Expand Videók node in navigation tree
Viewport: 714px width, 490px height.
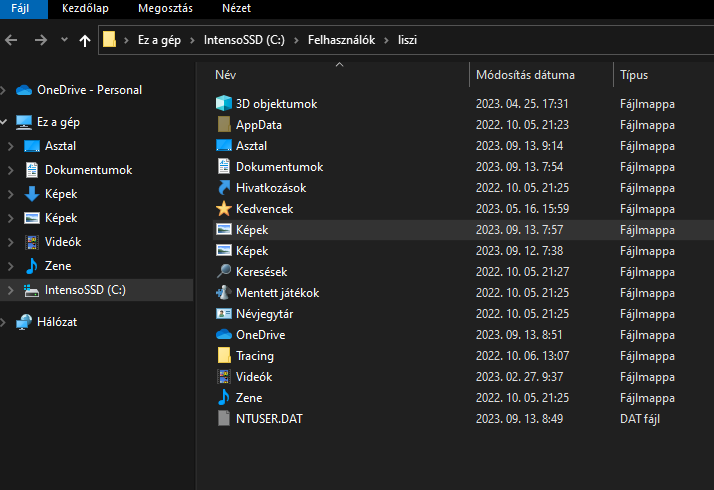pyautogui.click(x=10, y=242)
